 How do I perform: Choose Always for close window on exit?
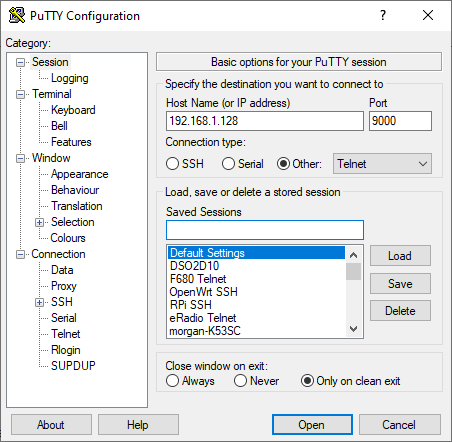172,381
